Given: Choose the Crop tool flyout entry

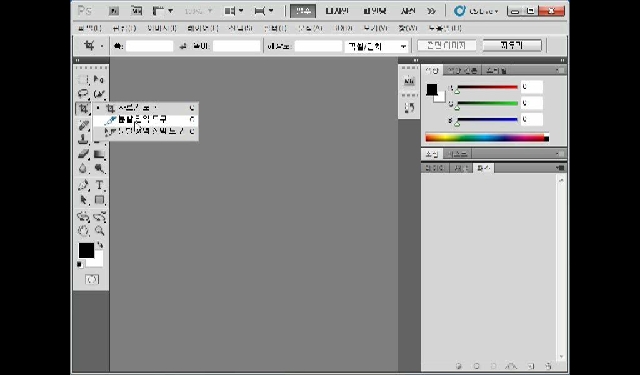Looking at the screenshot, I should [146, 108].
